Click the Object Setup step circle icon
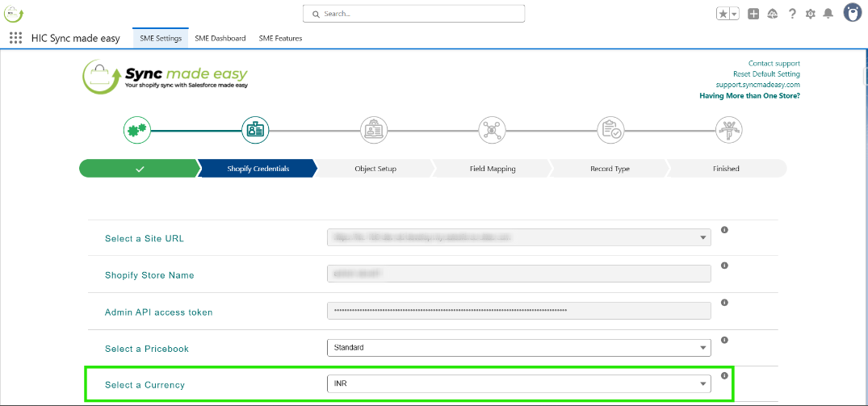Viewport: 868px width, 406px height. [374, 130]
